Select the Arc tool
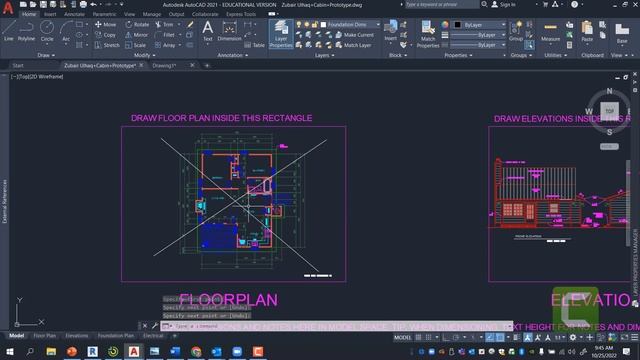The height and width of the screenshot is (360, 640). point(66,31)
